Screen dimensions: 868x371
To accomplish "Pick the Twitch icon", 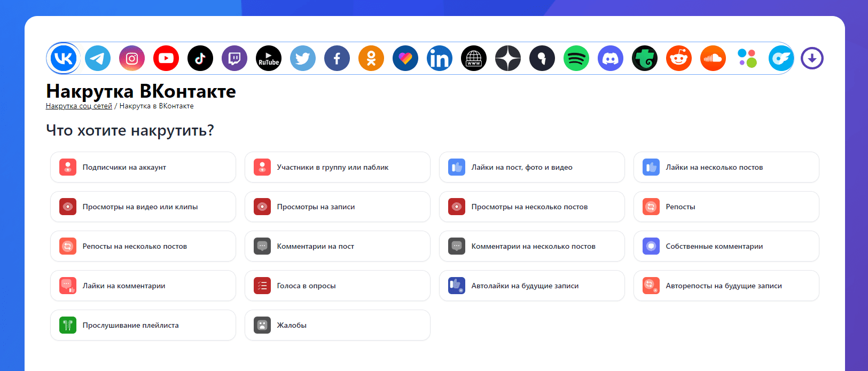I will pos(234,58).
